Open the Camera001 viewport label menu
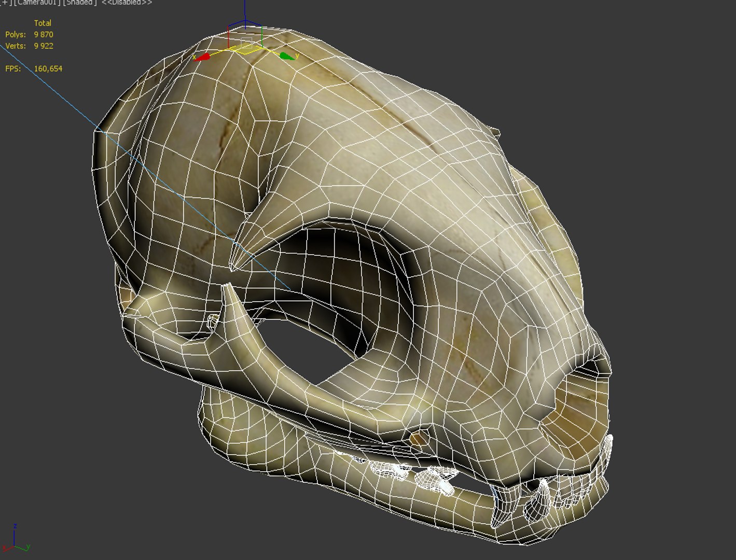The width and height of the screenshot is (736, 560). [x=37, y=3]
